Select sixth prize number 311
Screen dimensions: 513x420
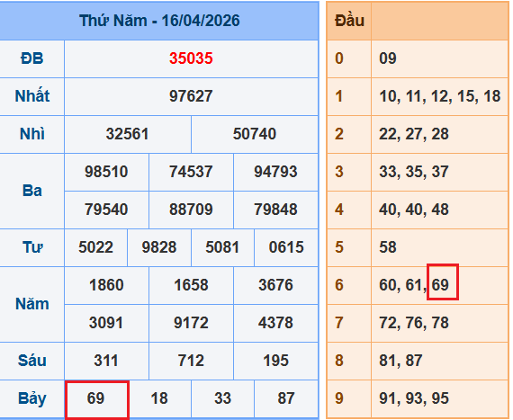coord(106,361)
